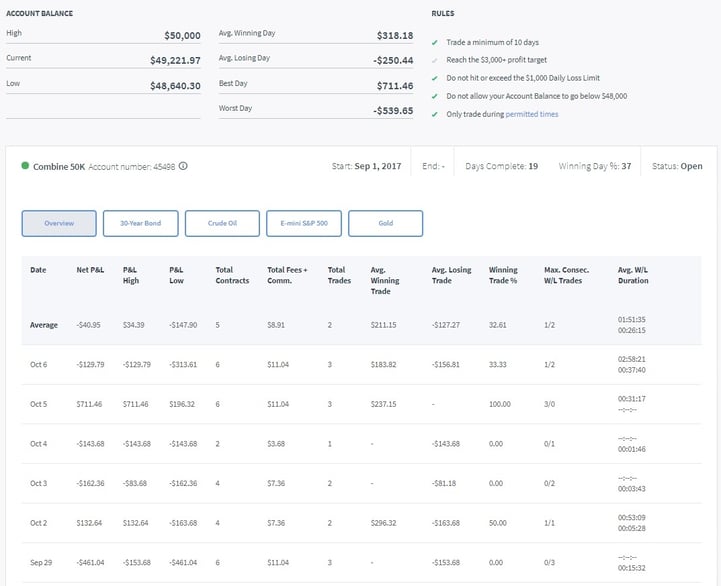Show the E-mini S&P 500 tab
This screenshot has height=586, width=721.
click(304, 224)
